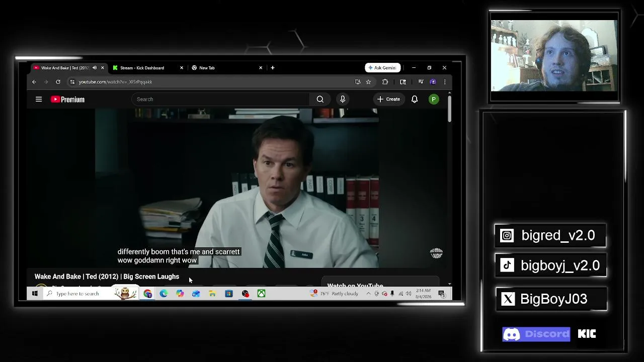Open the Partly cloudy weather widget

[335, 294]
